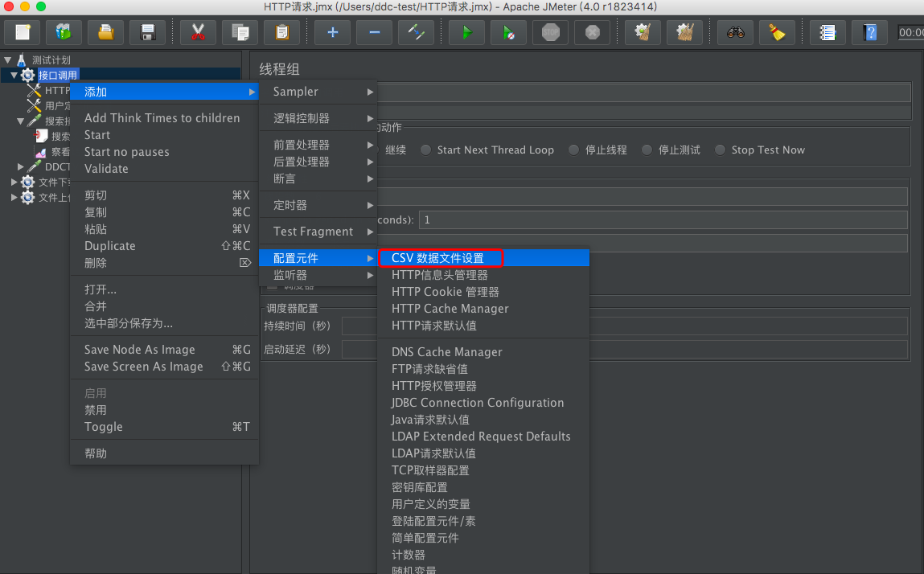
Task: Click Start no pauses toolbar icon
Action: click(x=508, y=32)
